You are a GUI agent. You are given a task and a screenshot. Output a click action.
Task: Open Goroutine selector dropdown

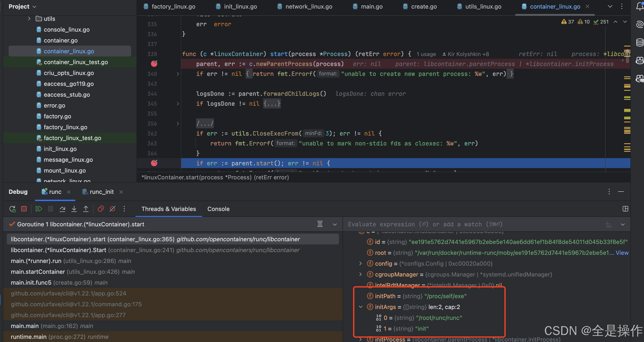335,224
